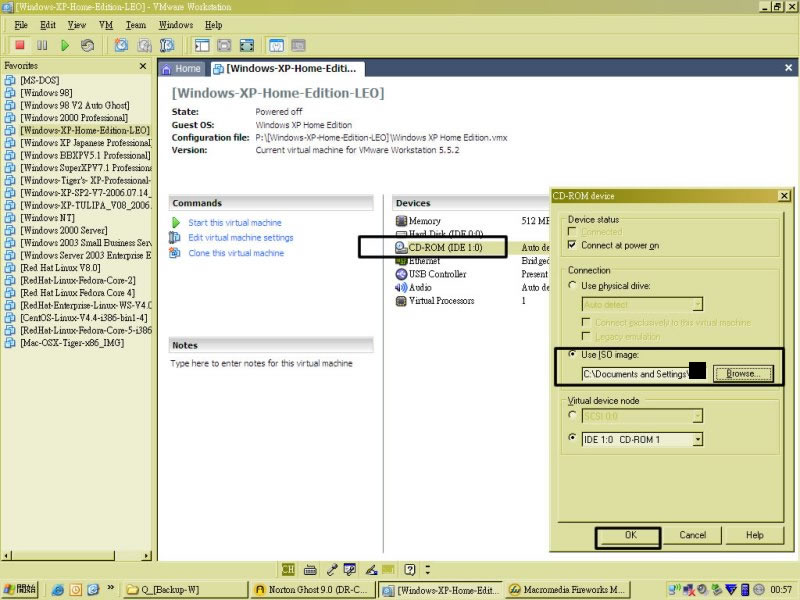800x600 pixels.
Task: Click OK in the CD-ROM device dialog
Action: coord(631,535)
